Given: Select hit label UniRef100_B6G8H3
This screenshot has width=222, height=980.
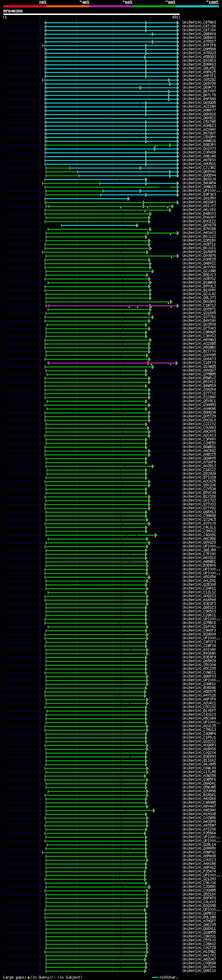Looking at the screenshot, I should 199,302.
